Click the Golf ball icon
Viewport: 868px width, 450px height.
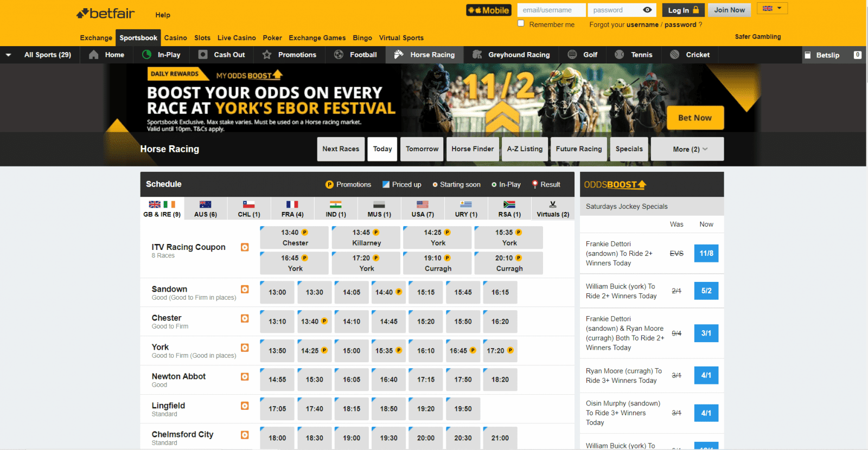tap(572, 55)
